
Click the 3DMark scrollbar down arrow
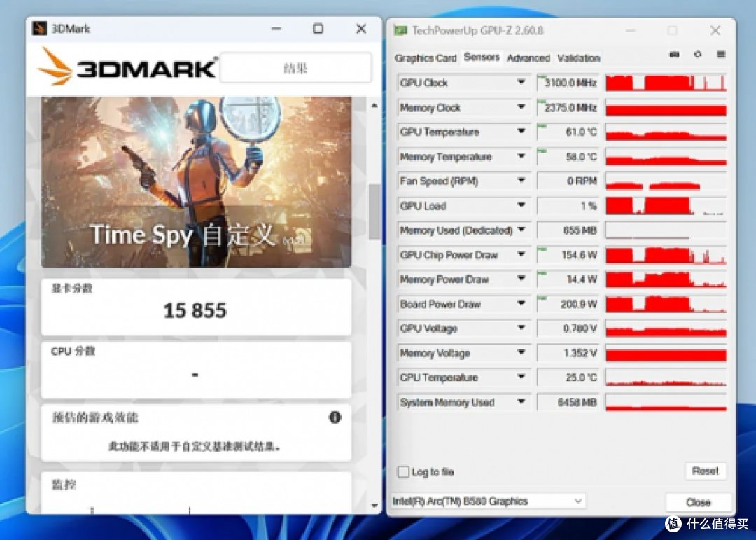coord(374,506)
